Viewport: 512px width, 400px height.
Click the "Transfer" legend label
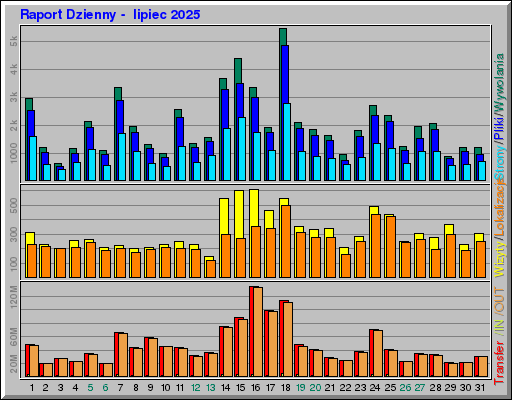click(x=500, y=363)
